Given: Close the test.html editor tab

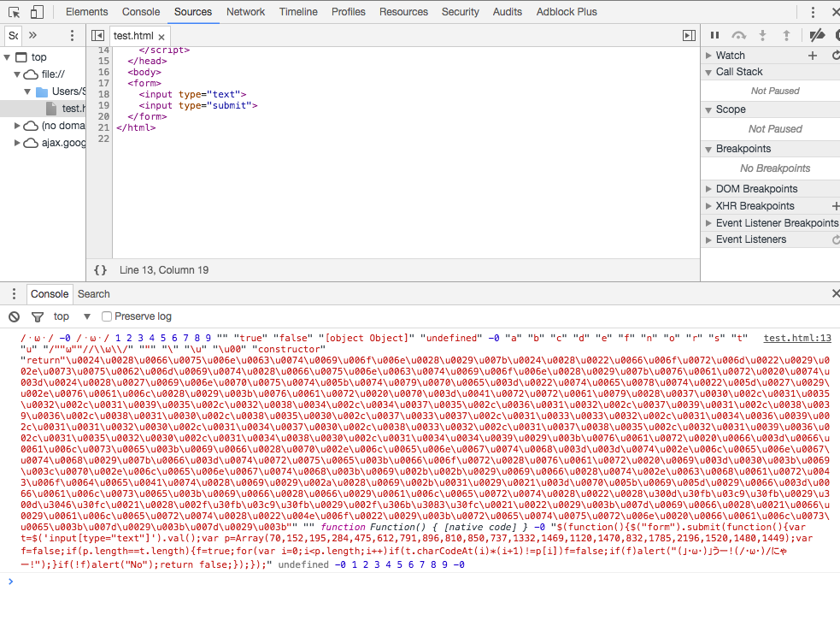Looking at the screenshot, I should tap(162, 37).
